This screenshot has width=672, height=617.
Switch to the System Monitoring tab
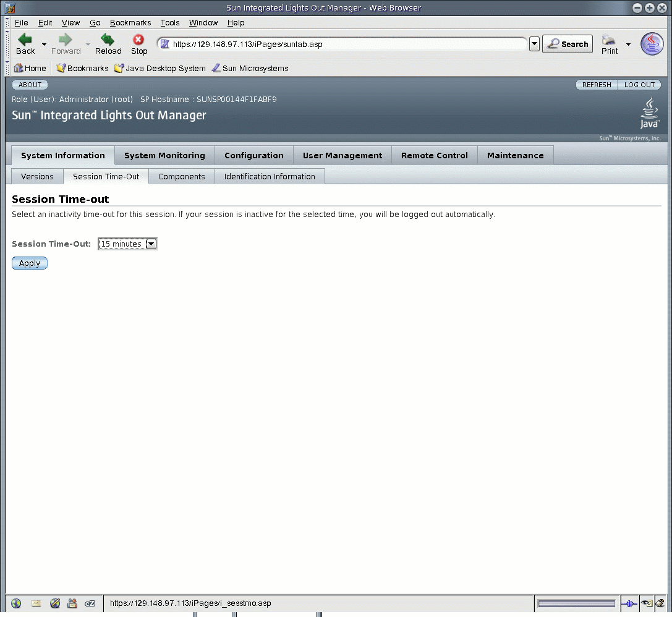pos(164,156)
